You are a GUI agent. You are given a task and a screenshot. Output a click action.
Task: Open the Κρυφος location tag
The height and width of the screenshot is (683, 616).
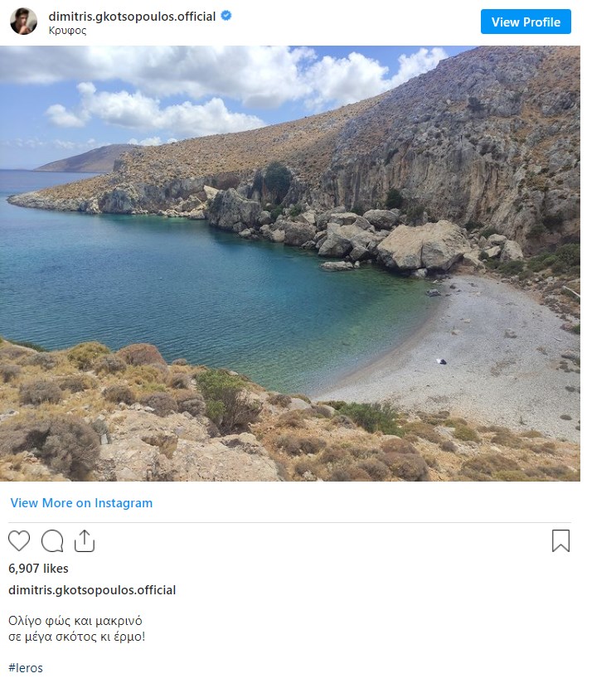click(x=67, y=31)
